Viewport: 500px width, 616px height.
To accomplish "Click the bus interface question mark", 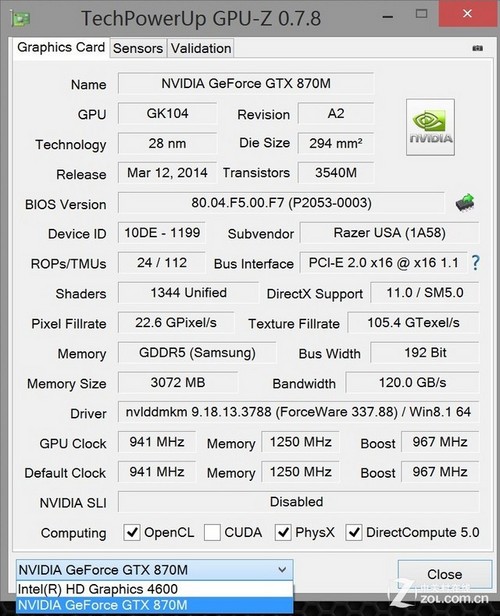I will click(475, 262).
